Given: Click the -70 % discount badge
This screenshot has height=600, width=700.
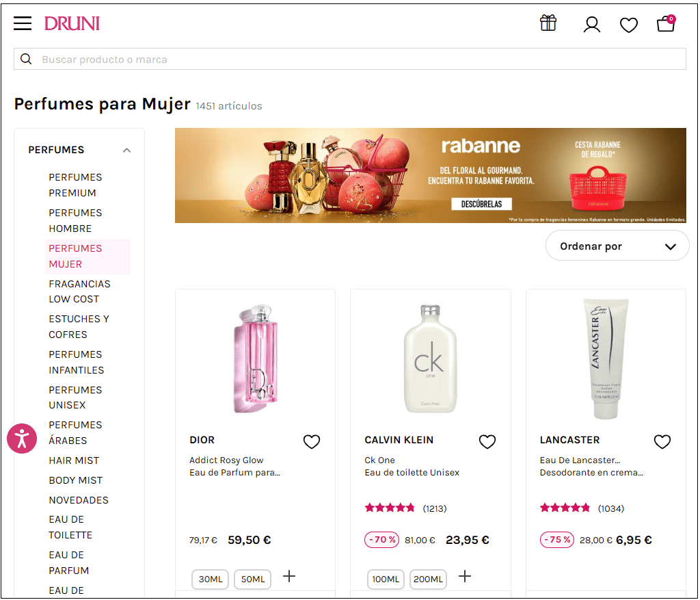Looking at the screenshot, I should [x=381, y=540].
